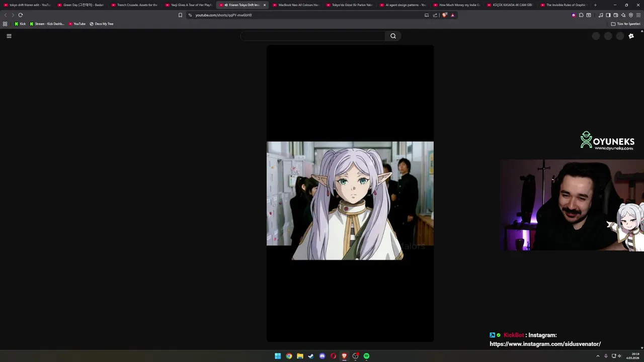Open Brave Rewards triangle icon
The height and width of the screenshot is (362, 644).
pos(452,15)
